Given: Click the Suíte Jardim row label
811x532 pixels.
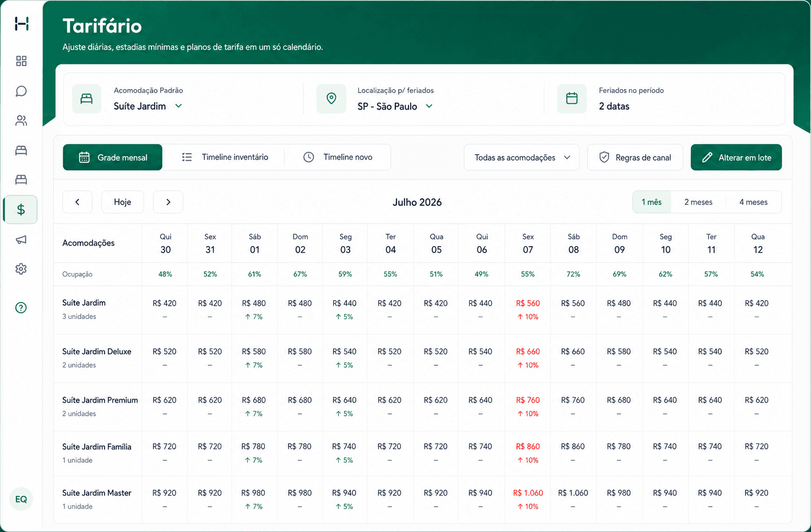Looking at the screenshot, I should pos(84,303).
